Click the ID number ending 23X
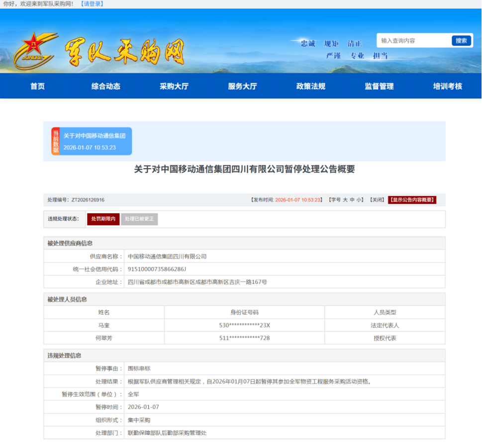482x448 pixels. [x=244, y=325]
